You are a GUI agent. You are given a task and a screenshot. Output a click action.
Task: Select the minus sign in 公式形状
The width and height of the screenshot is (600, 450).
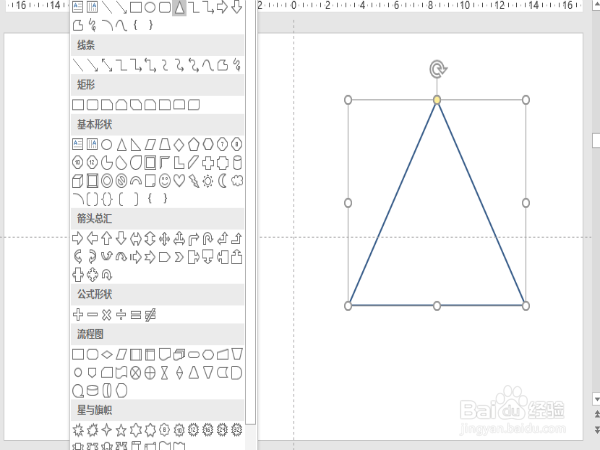tap(92, 315)
